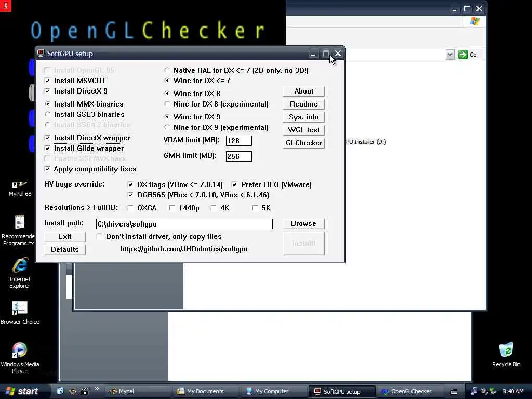Click SoftGPU setup title bar icon

41,54
